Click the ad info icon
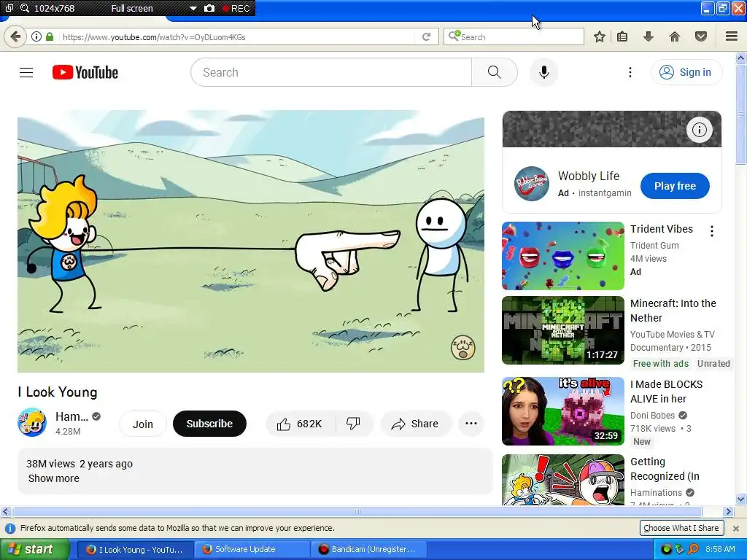 coord(700,130)
